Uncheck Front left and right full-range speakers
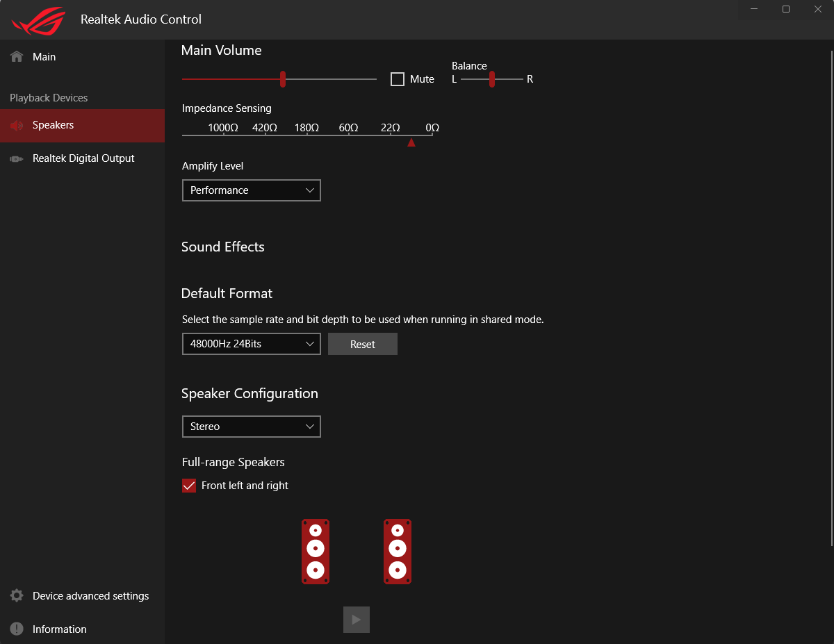Screen dimensions: 834x644 point(189,486)
